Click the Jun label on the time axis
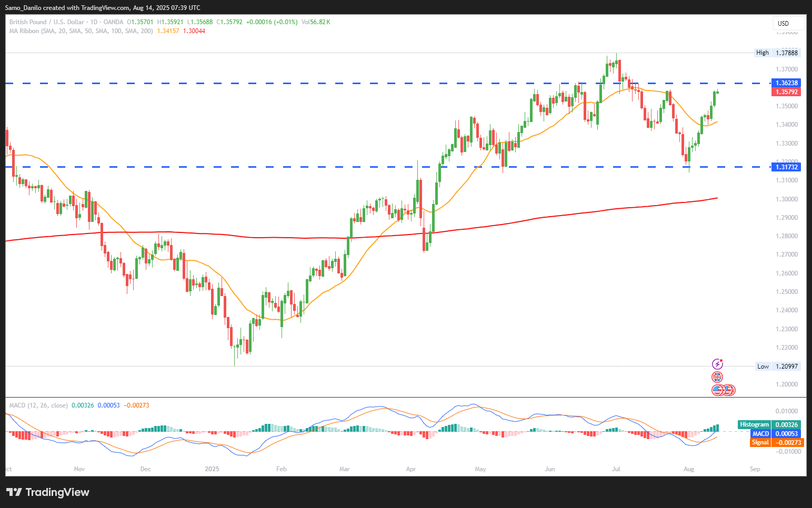 tap(550, 469)
